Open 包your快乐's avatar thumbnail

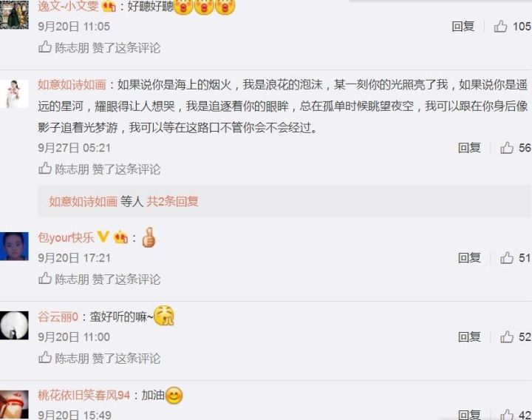[14, 246]
